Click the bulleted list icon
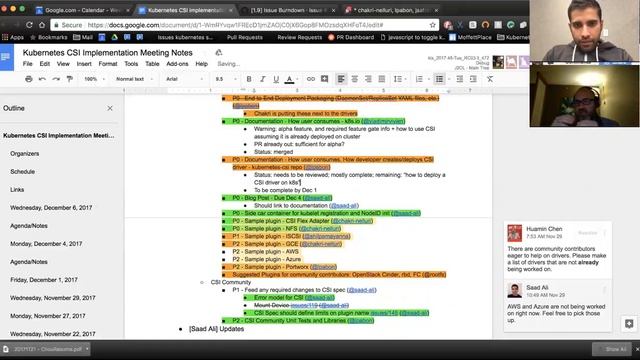Viewport: 640px width, 360px height. [439, 79]
